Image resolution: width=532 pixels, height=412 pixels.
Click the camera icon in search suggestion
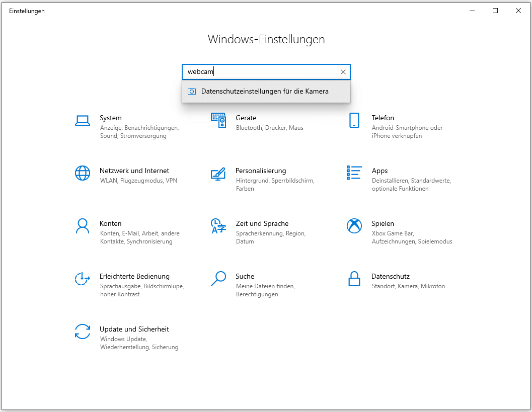coord(192,91)
